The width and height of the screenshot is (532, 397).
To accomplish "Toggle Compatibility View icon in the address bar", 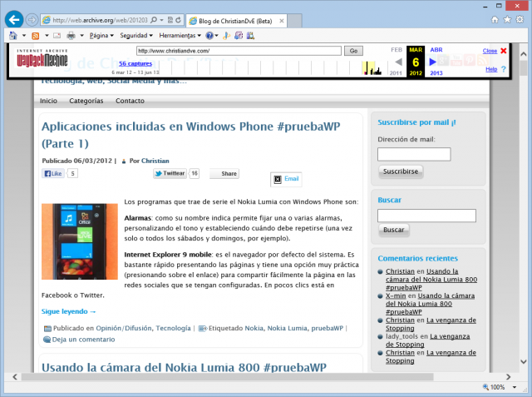I will coord(170,20).
